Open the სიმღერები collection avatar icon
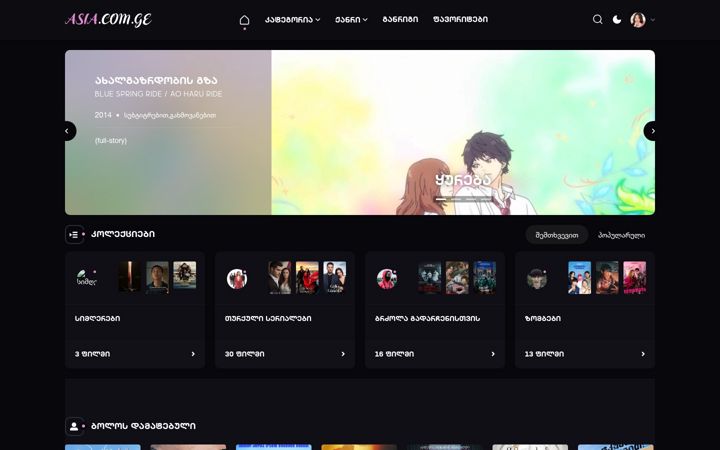The width and height of the screenshot is (720, 450). point(86,278)
